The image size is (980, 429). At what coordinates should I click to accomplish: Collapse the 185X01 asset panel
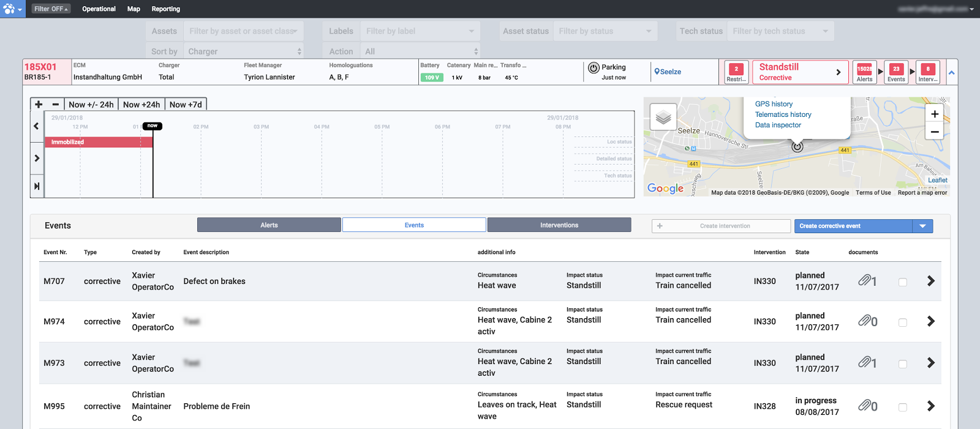(x=951, y=72)
